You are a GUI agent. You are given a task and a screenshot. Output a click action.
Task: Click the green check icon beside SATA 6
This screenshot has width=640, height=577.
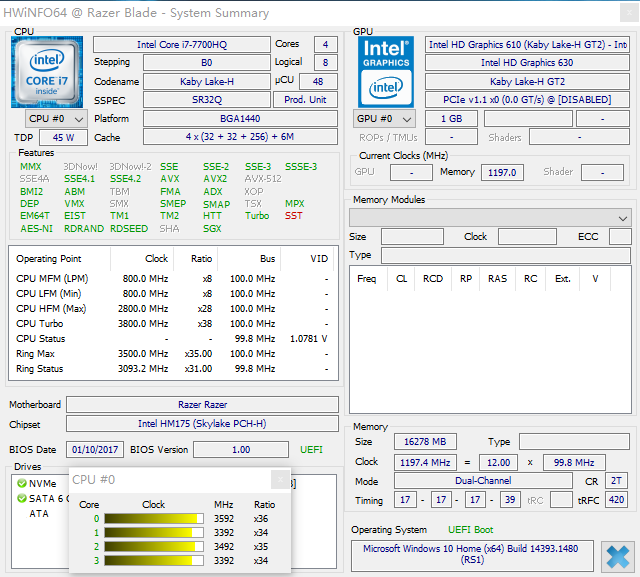21,498
